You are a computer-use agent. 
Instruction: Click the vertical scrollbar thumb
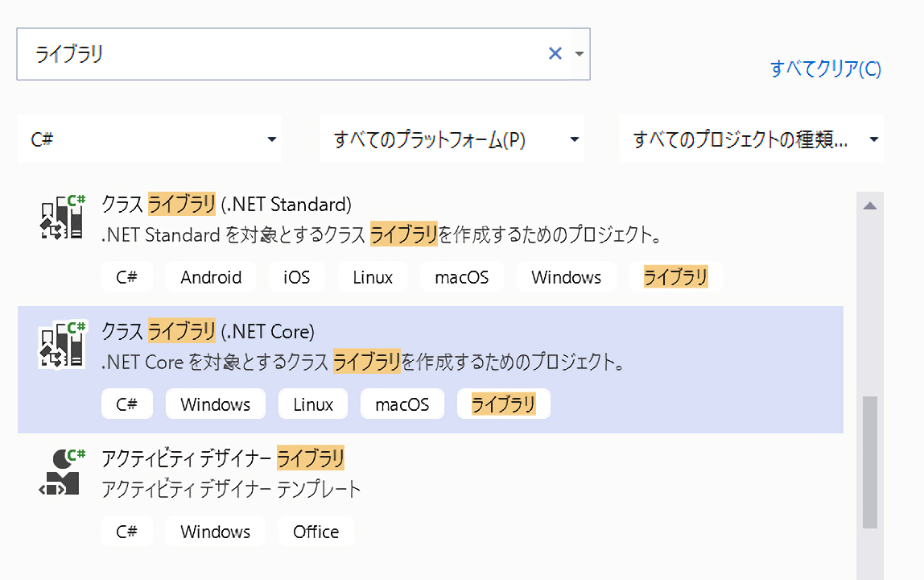[x=869, y=462]
